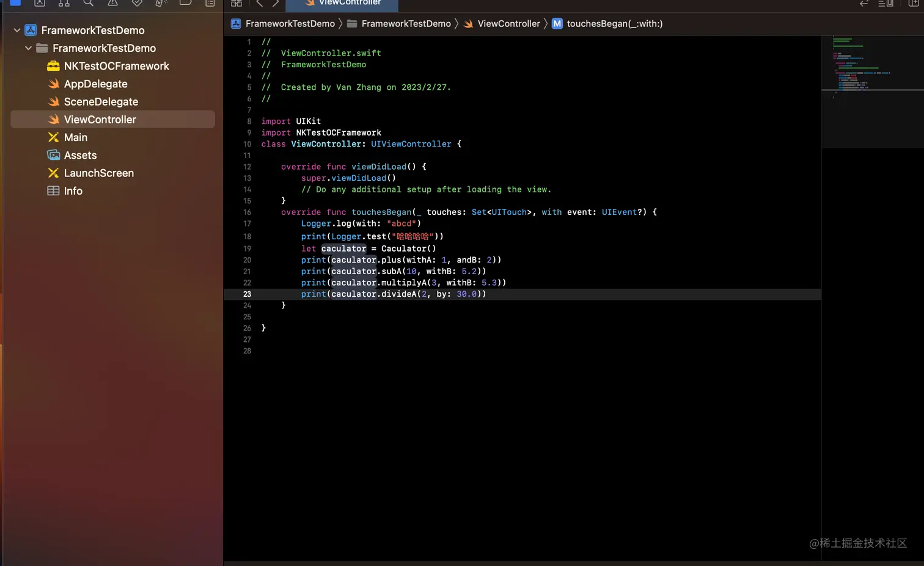Open the Test navigator
The height and width of the screenshot is (566, 924).
coord(137,2)
